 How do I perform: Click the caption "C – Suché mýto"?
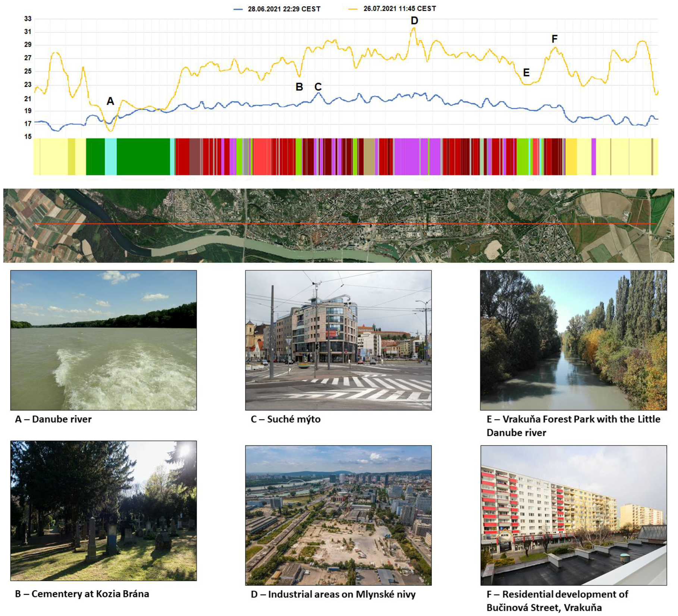[x=286, y=419]
